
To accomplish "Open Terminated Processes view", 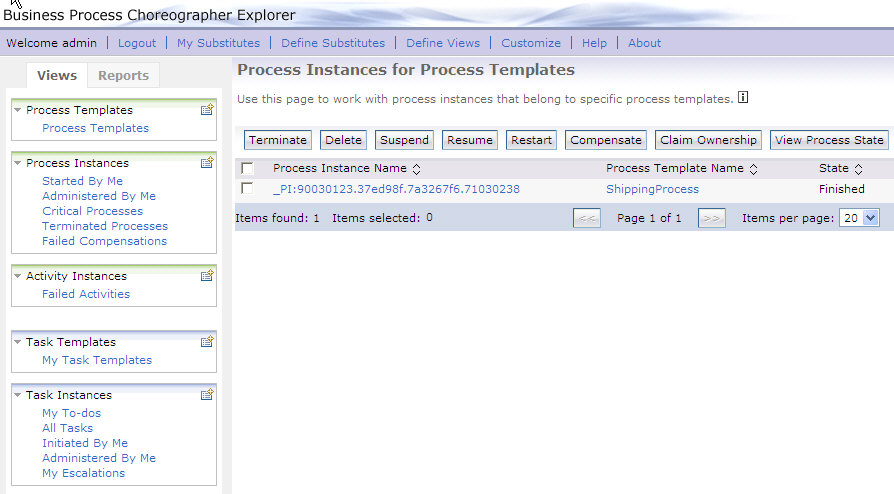I will point(105,226).
